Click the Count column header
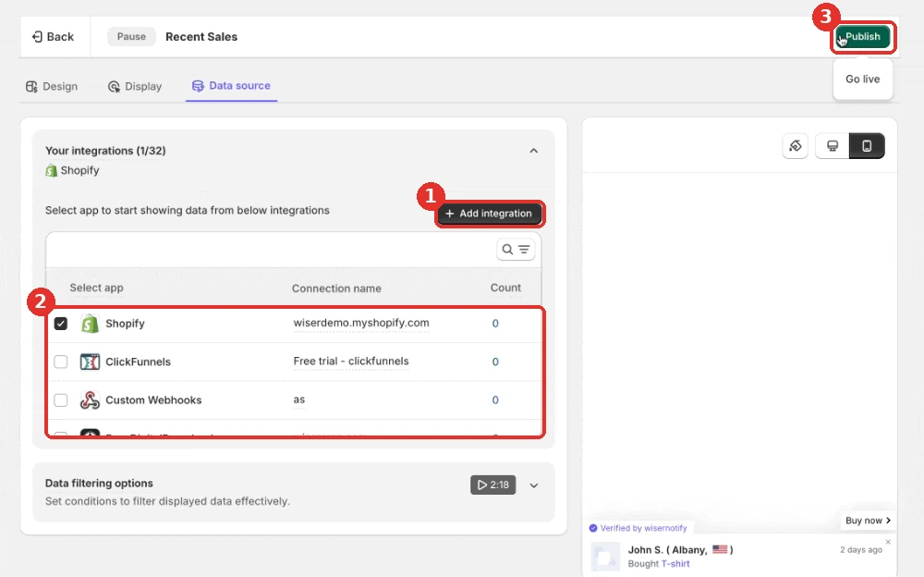 point(505,288)
